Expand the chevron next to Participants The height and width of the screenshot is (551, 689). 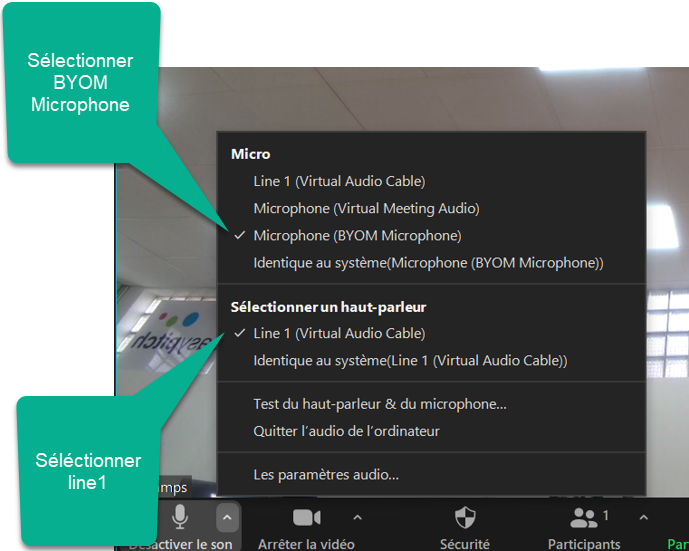click(643, 517)
